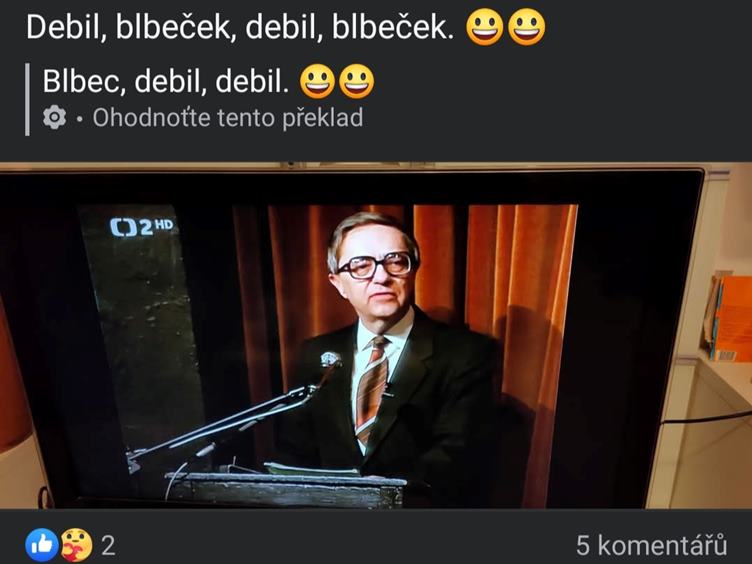Click first grinning emoji in translated text
752x564 pixels.
pyautogui.click(x=317, y=81)
